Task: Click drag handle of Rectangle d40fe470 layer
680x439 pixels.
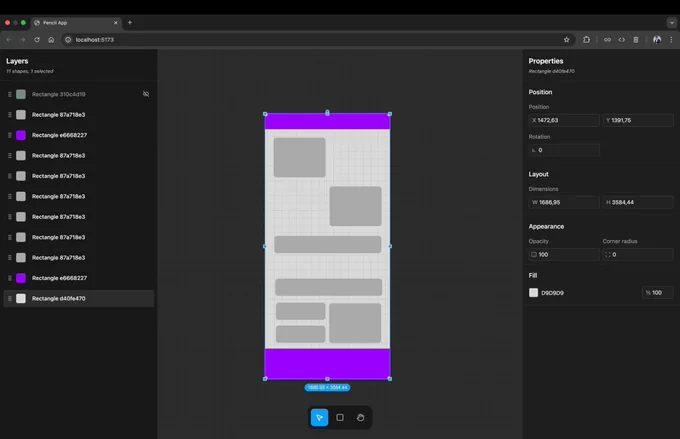Action: click(10, 298)
